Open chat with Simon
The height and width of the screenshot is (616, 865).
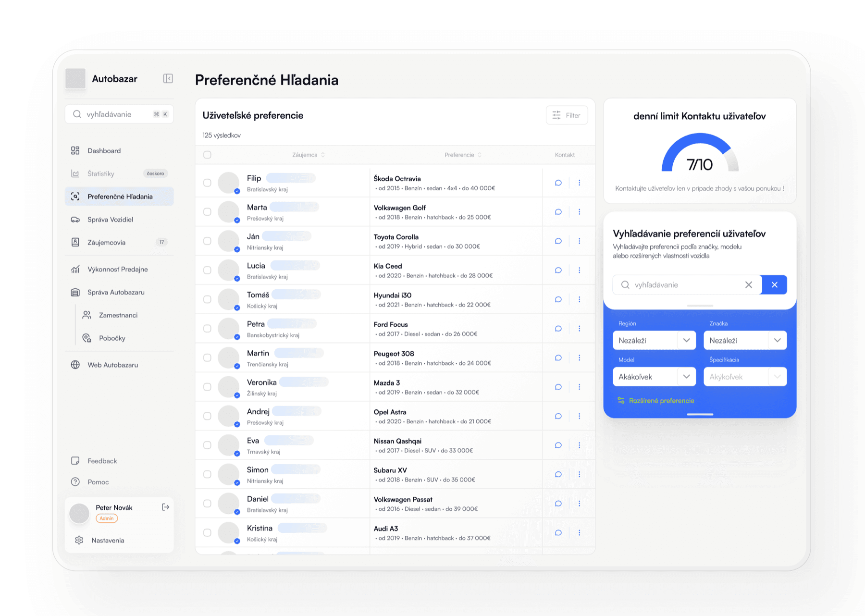(x=558, y=474)
